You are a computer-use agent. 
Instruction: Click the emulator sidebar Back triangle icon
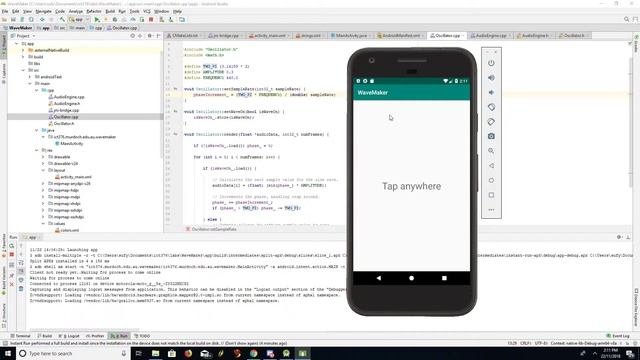click(491, 166)
